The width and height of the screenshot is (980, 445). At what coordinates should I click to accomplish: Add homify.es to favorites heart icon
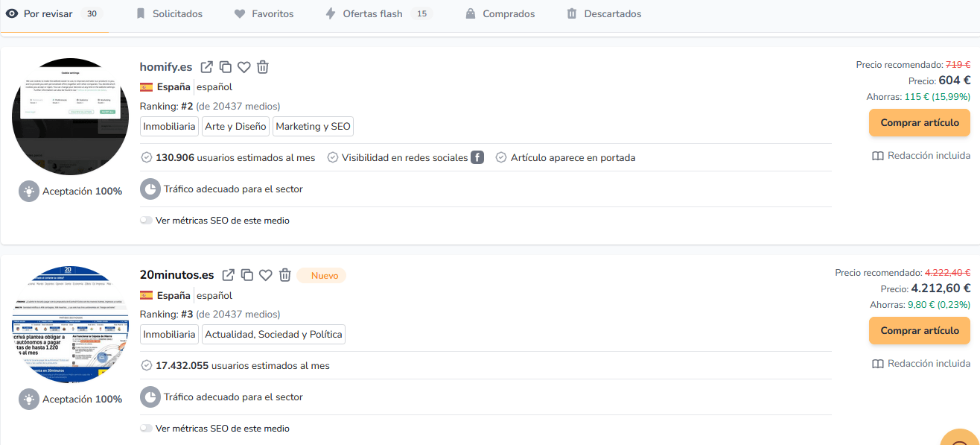(244, 67)
